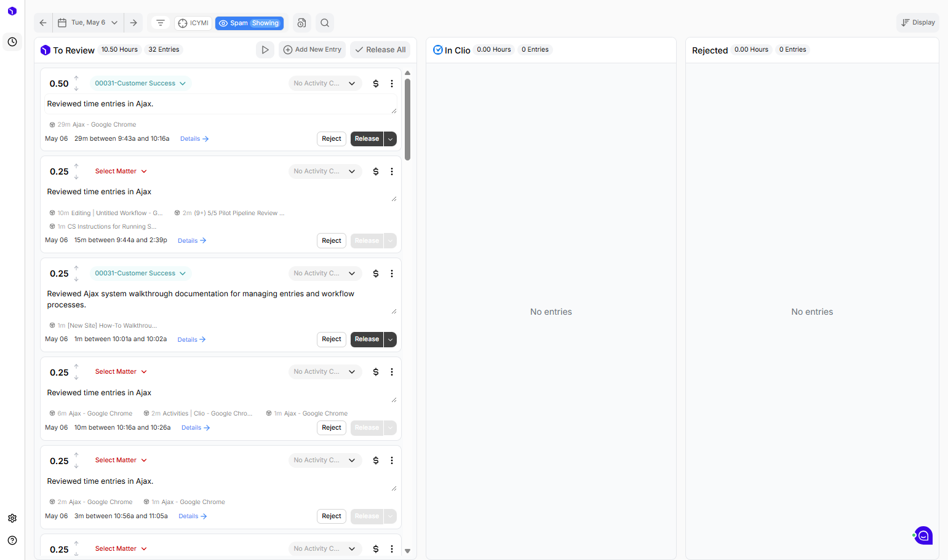Increase hours stepper on 0.50 entry
The width and height of the screenshot is (948, 560).
(76, 78)
